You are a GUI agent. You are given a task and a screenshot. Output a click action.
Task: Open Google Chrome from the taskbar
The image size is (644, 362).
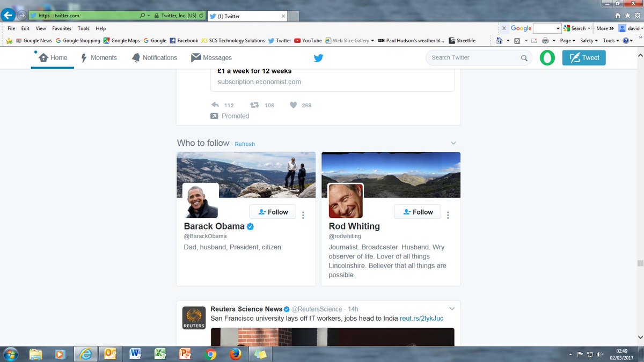click(x=210, y=353)
